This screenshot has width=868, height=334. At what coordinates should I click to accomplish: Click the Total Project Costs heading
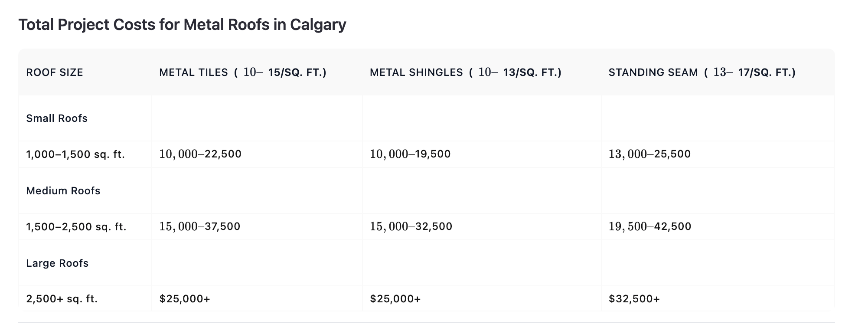pos(182,25)
